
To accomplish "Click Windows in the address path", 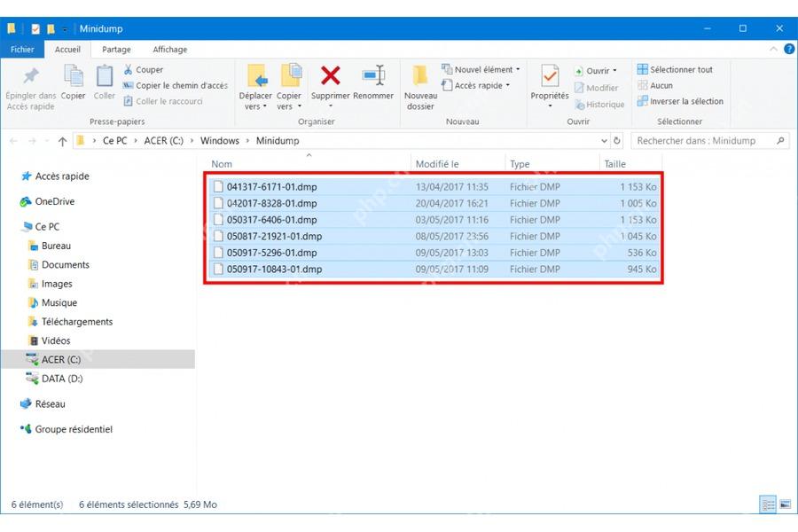I will coord(219,140).
